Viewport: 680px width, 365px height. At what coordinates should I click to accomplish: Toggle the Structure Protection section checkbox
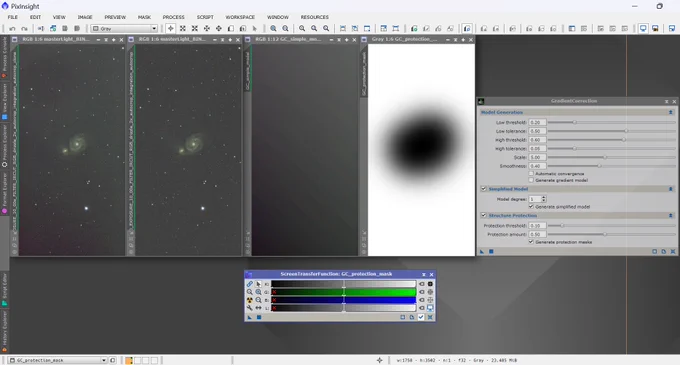pos(484,215)
